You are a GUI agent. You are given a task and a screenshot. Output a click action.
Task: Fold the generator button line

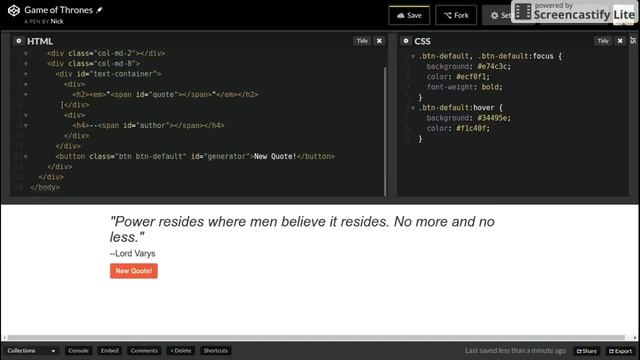point(26,157)
